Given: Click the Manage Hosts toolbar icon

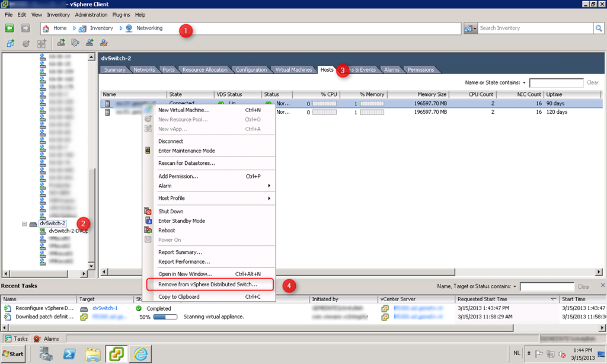Looking at the screenshot, I should pos(75,43).
